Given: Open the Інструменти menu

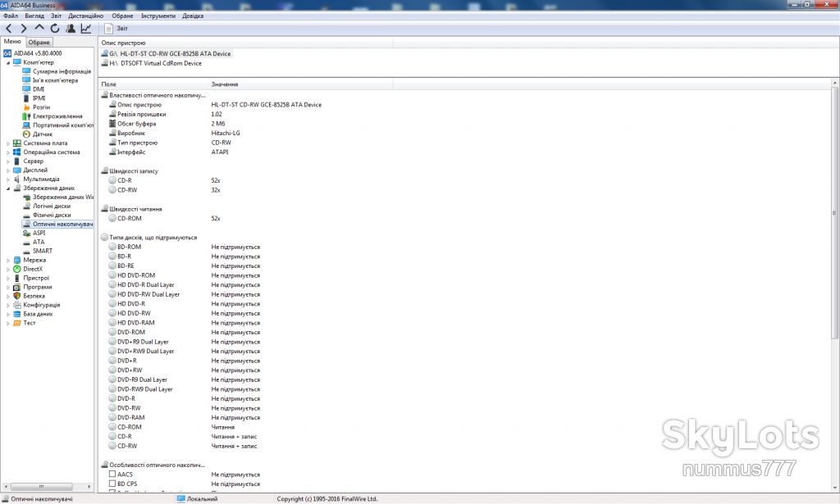Looking at the screenshot, I should pos(158,16).
